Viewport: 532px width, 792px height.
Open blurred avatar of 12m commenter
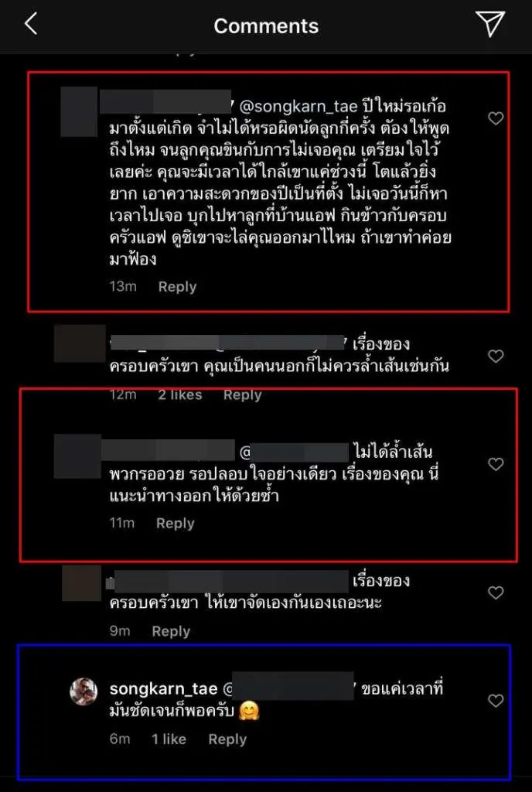(80, 343)
